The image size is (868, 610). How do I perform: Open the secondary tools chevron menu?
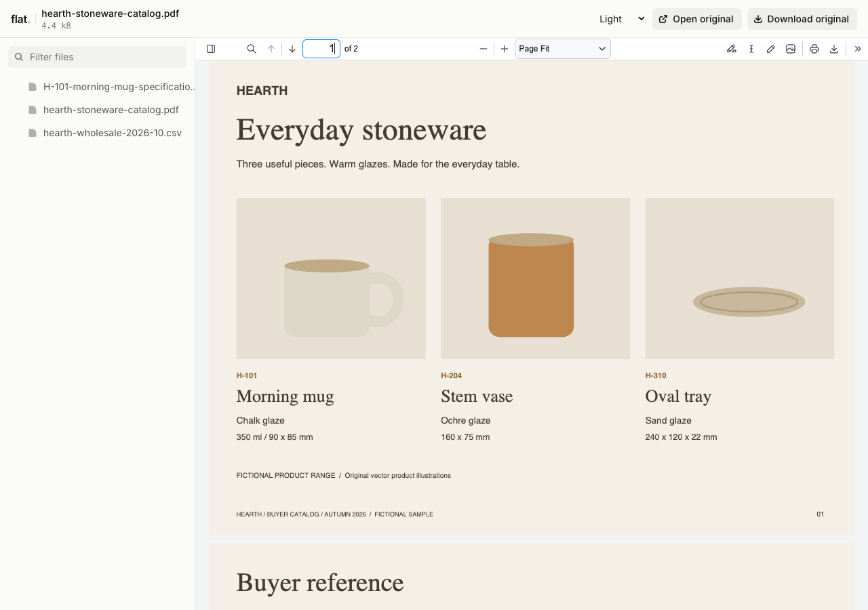point(858,49)
